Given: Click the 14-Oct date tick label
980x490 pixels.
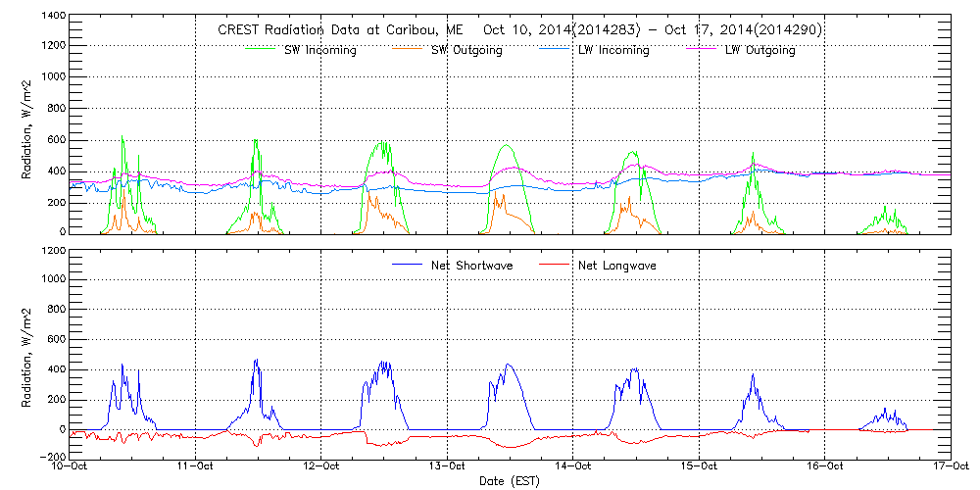Looking at the screenshot, I should point(573,466).
